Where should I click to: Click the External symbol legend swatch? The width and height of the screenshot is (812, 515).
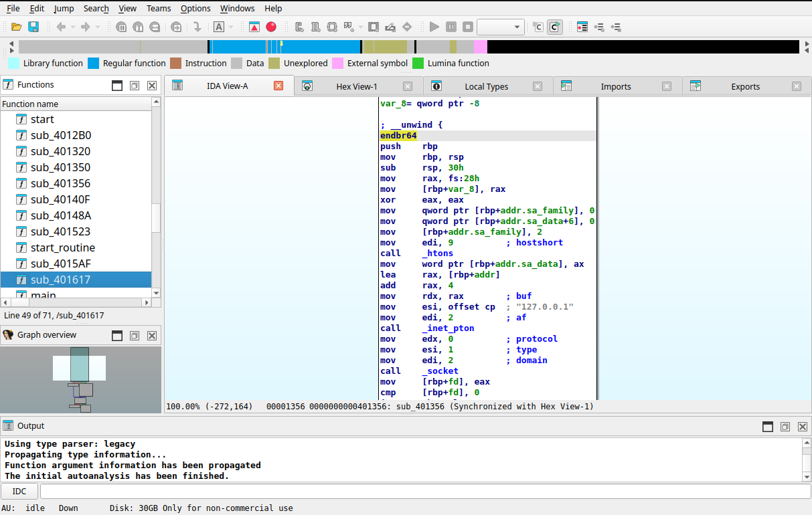coord(337,64)
